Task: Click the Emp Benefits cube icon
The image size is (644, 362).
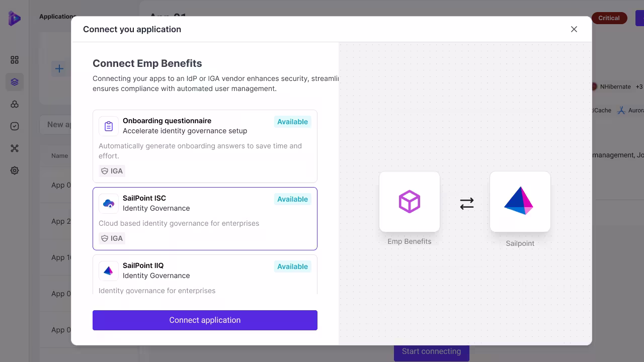Action: tap(410, 202)
